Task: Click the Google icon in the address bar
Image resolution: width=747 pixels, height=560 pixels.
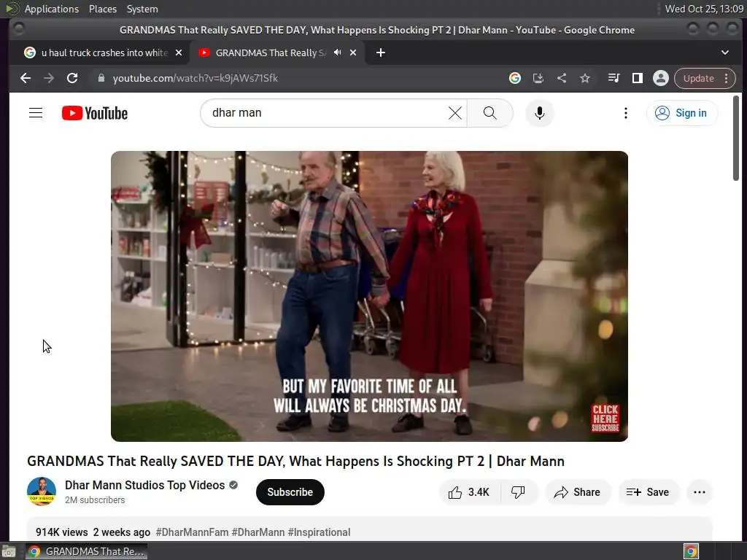Action: [514, 78]
